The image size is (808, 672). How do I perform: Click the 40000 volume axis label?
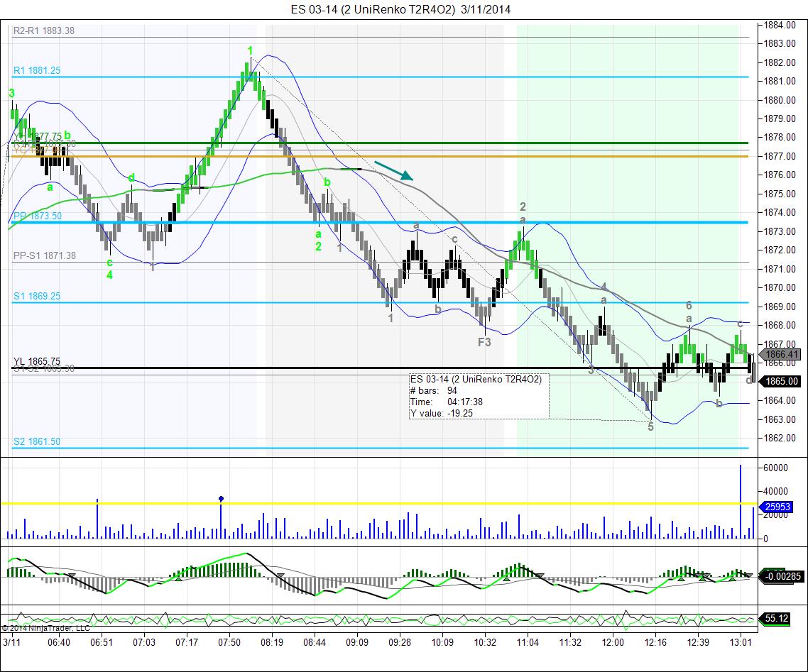pyautogui.click(x=775, y=491)
